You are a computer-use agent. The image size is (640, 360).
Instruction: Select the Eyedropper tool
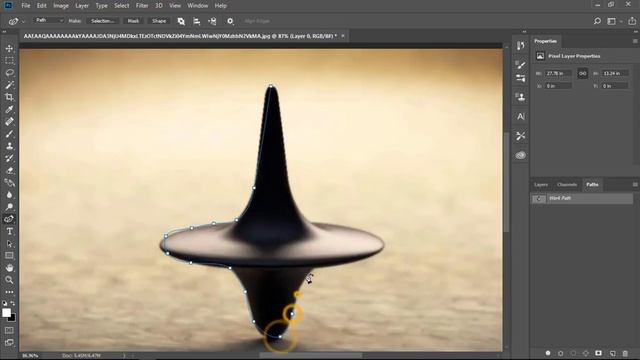pyautogui.click(x=9, y=109)
